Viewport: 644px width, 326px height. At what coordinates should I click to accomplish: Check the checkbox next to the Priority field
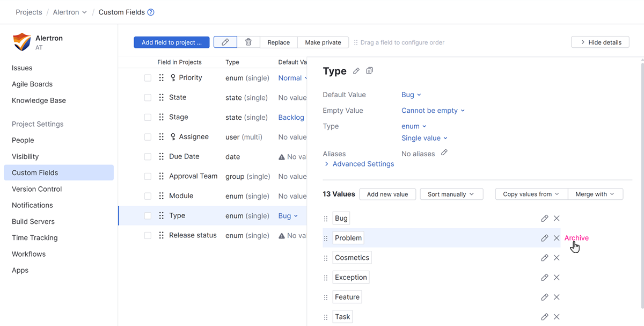pos(148,77)
